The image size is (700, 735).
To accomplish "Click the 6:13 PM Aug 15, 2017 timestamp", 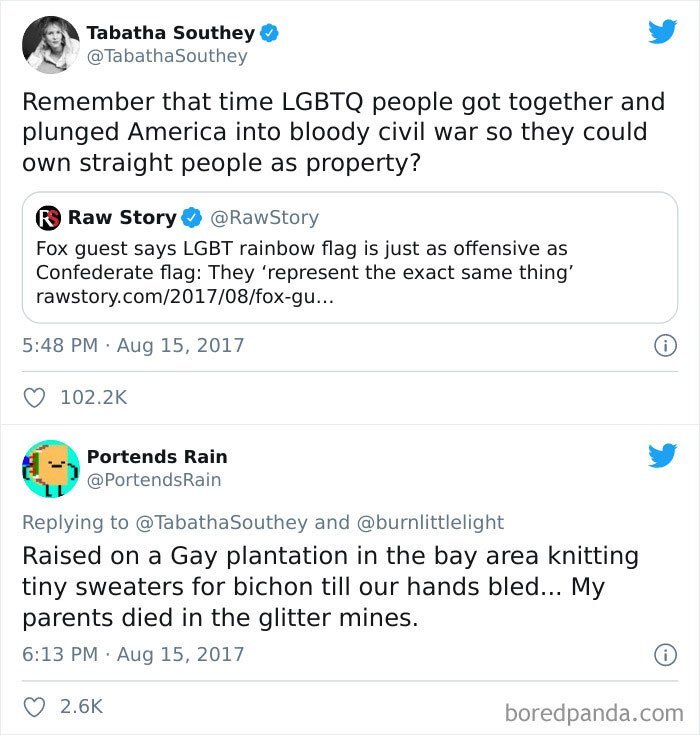I will [x=133, y=654].
